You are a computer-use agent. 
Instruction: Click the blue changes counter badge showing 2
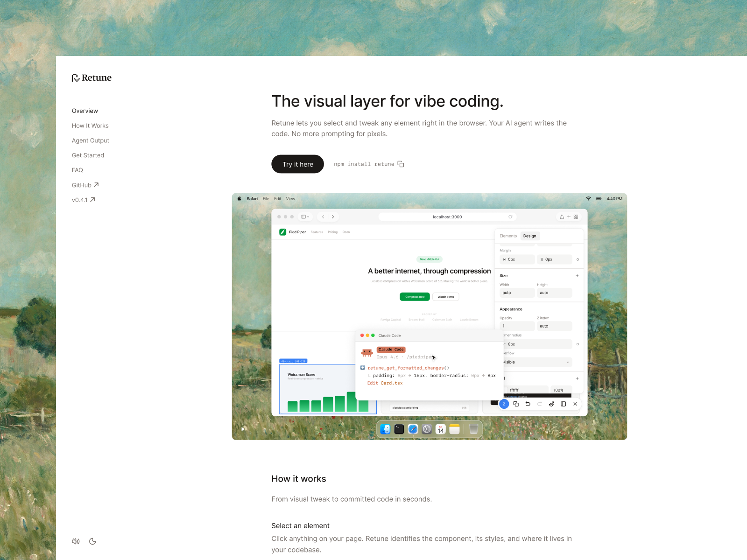click(504, 404)
